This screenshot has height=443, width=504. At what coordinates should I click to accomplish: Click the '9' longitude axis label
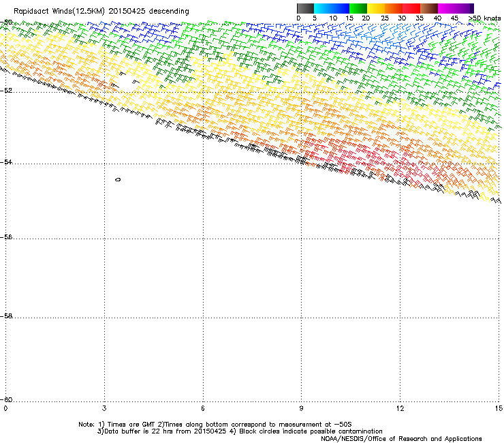tap(301, 408)
